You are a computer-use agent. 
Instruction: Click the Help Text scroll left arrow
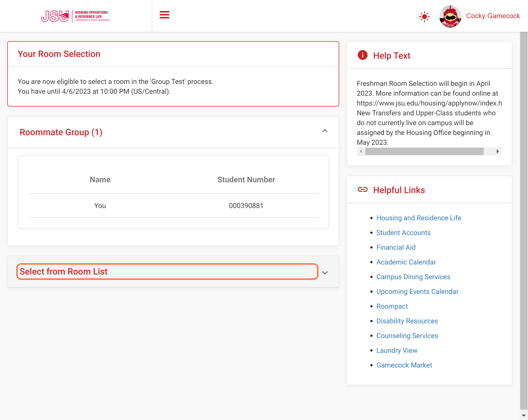[361, 151]
